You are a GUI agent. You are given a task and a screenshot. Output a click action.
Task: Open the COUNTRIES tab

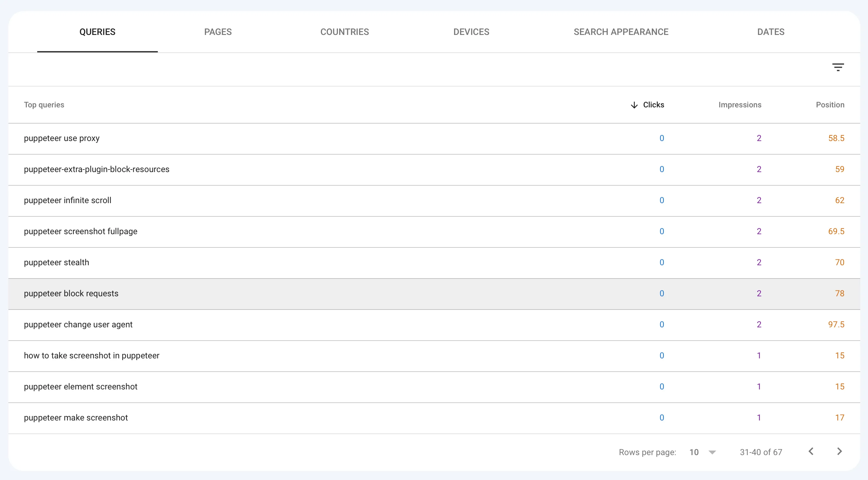tap(344, 32)
